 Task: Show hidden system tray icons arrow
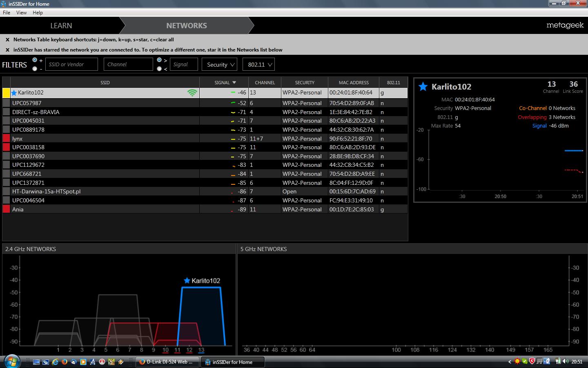510,362
